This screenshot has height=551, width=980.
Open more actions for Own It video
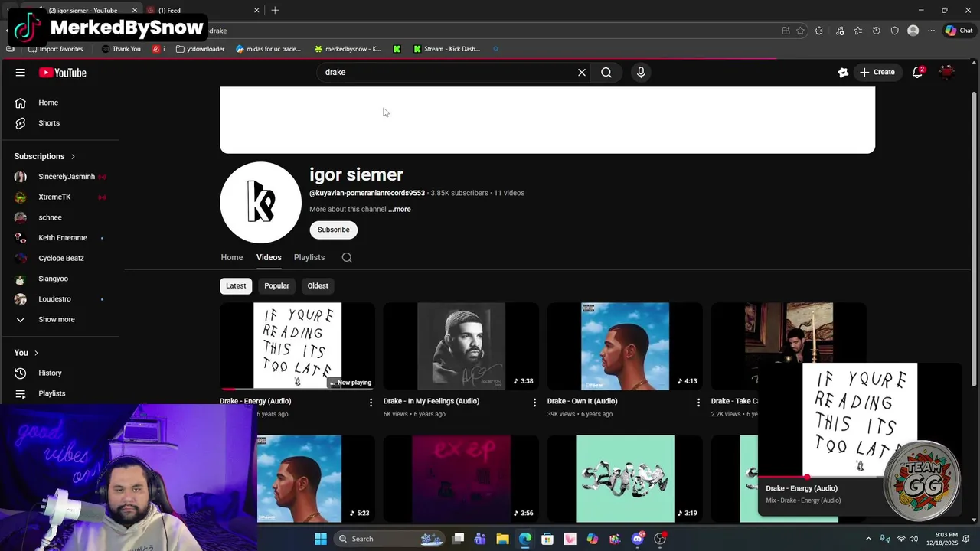pos(698,403)
